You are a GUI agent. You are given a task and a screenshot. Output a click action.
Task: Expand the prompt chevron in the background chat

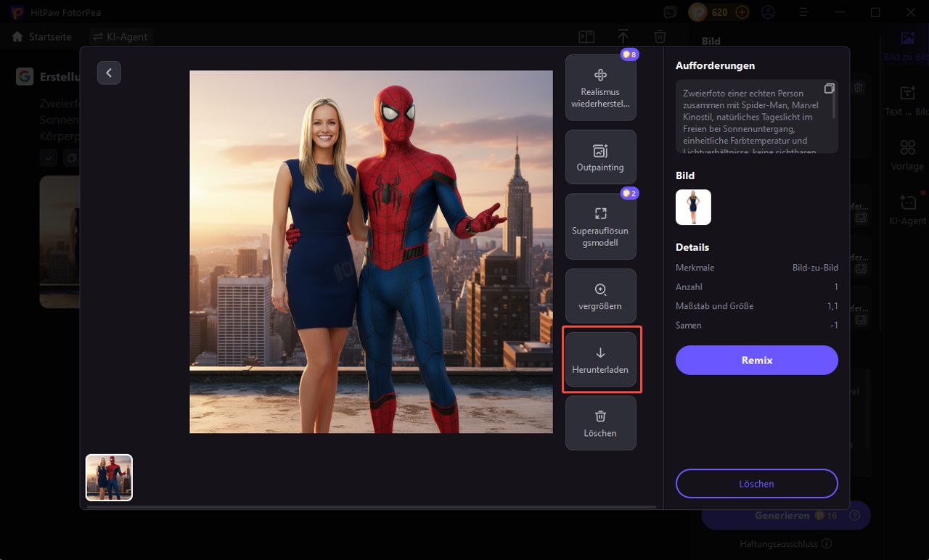[48, 157]
